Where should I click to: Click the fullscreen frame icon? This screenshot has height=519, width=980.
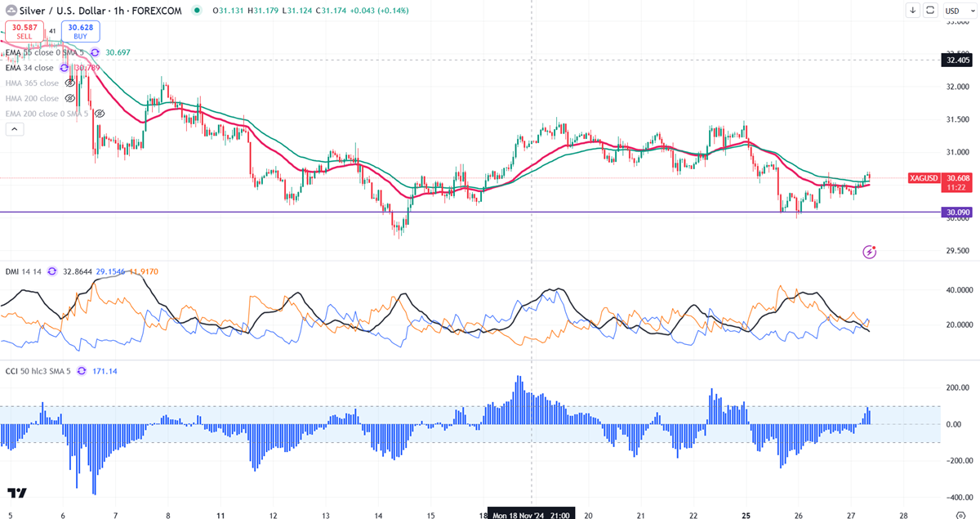click(x=930, y=11)
